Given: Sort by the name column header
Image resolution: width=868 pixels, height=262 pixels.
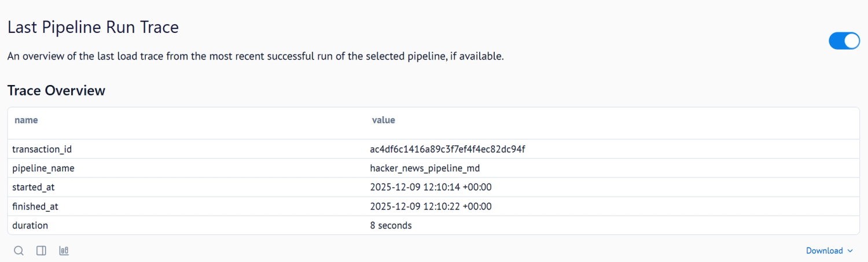Looking at the screenshot, I should click(x=26, y=120).
